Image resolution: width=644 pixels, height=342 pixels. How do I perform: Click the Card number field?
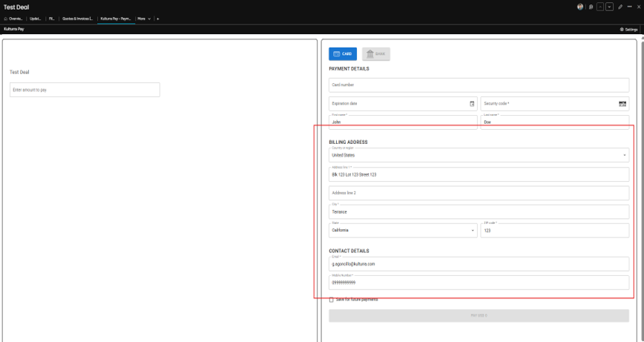[x=479, y=85]
